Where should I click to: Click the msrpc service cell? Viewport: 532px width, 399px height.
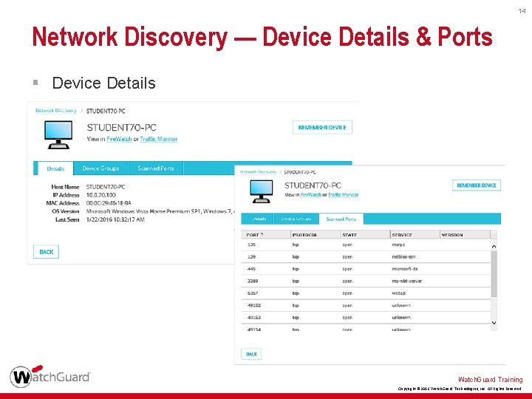(x=398, y=245)
